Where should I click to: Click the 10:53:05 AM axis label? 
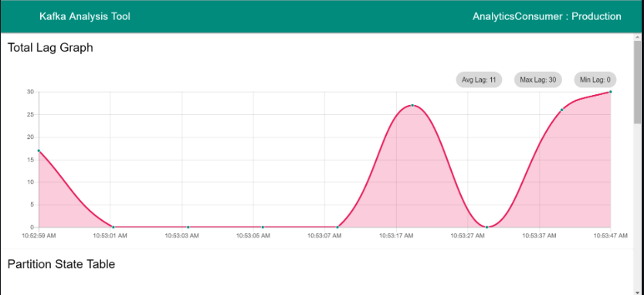coord(253,236)
